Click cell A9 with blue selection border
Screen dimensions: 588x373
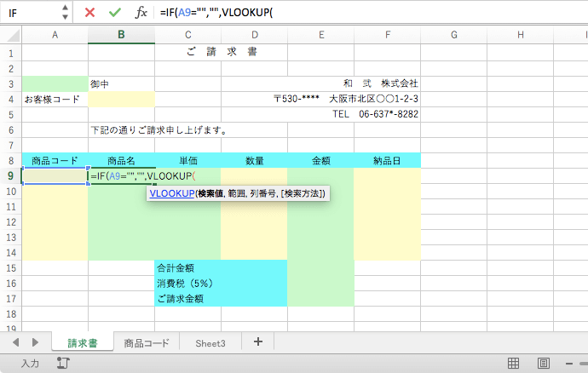[x=55, y=175]
